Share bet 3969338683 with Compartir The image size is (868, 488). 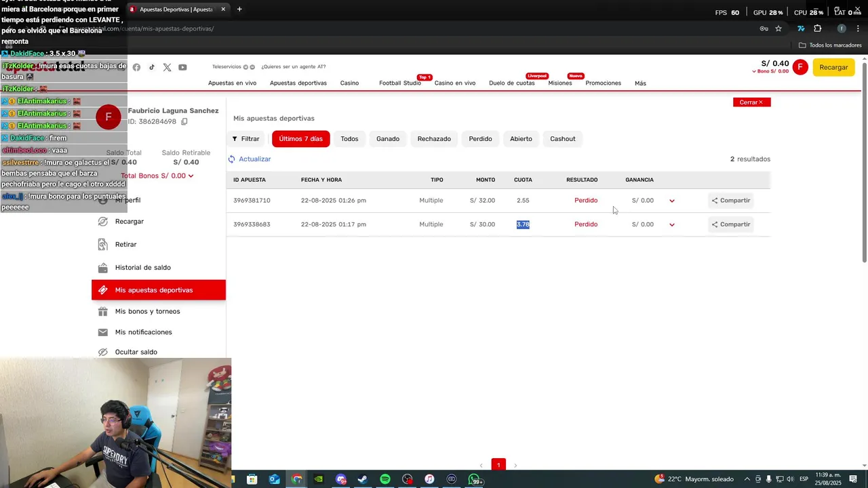pyautogui.click(x=731, y=224)
